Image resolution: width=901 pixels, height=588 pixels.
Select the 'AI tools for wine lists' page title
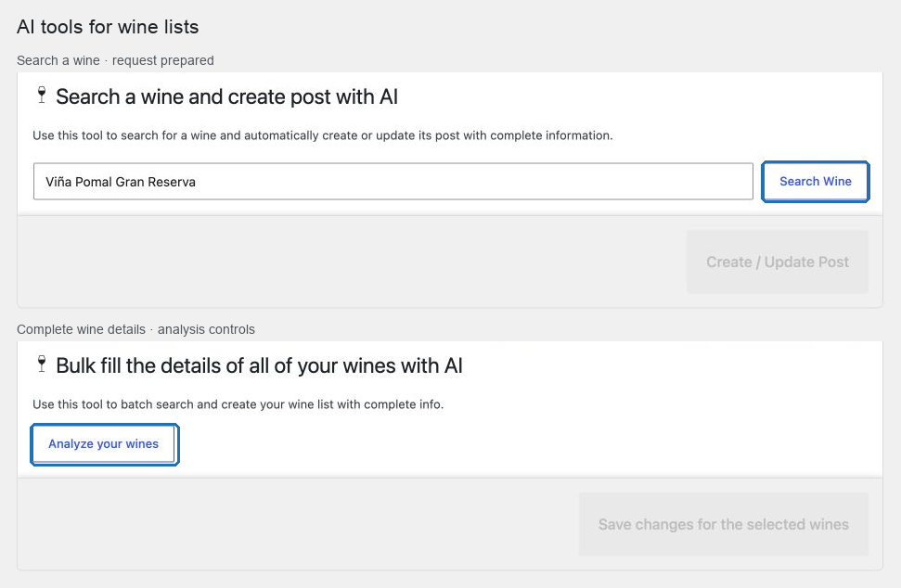pos(108,27)
